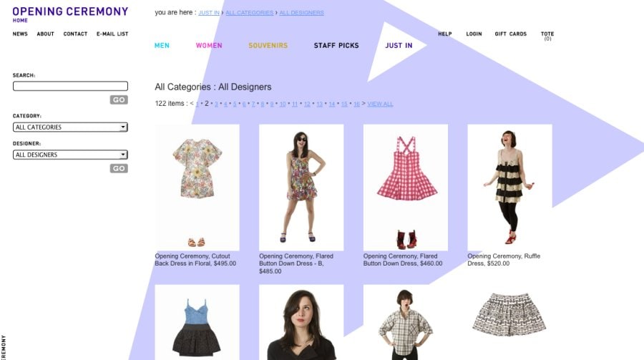Open the Souvenirs menu

[x=268, y=46]
